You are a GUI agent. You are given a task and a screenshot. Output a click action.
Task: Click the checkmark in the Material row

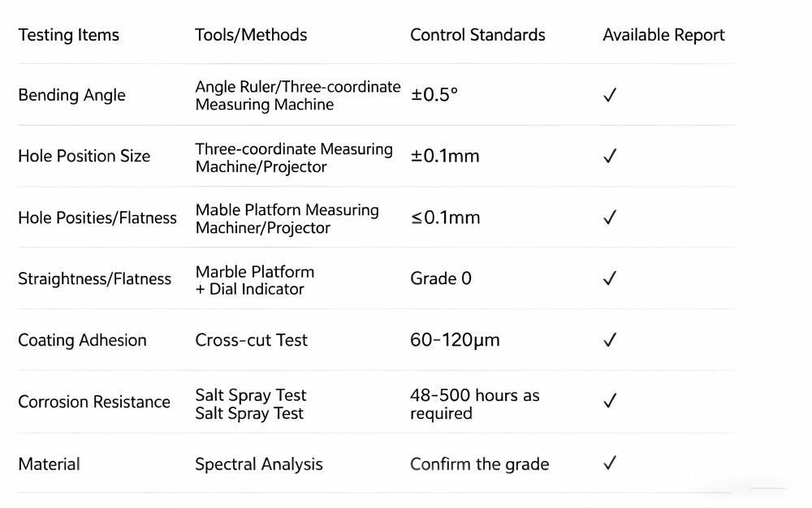610,463
